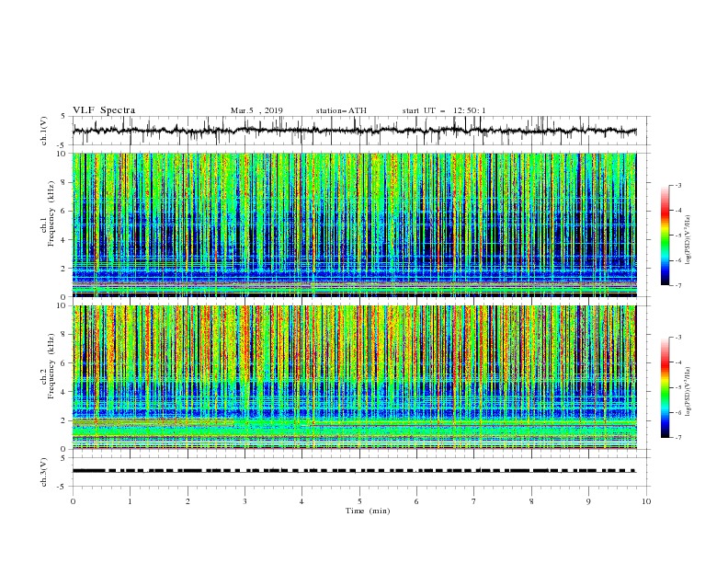The height and width of the screenshot is (563, 728).
Task: Click the time-axis tick label "10"
Action: pos(646,501)
